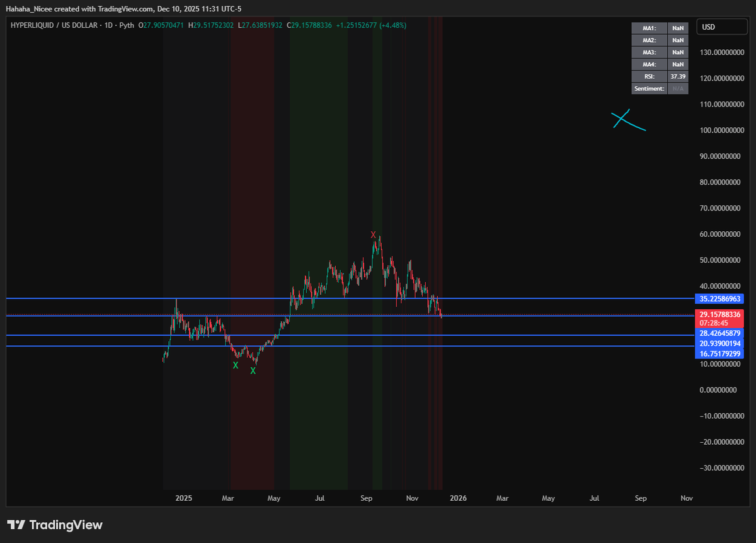Open the USD currency selector
756x543 pixels.
click(x=723, y=27)
